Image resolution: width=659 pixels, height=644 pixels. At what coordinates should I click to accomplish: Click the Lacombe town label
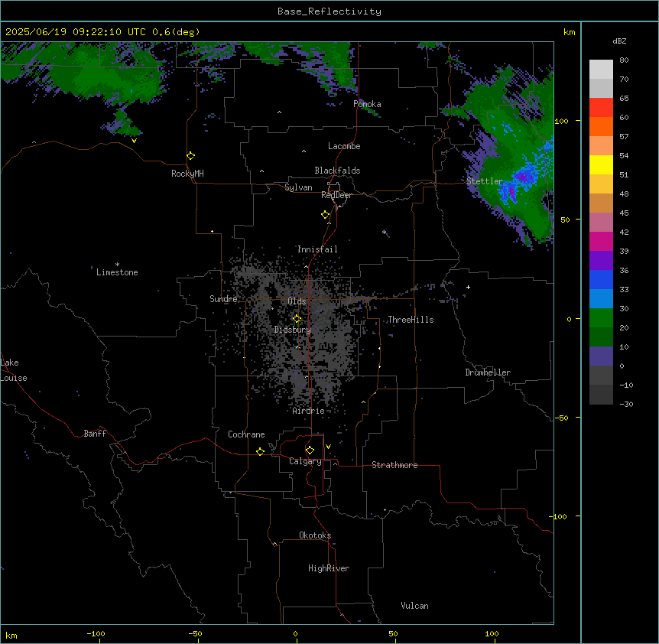click(344, 146)
